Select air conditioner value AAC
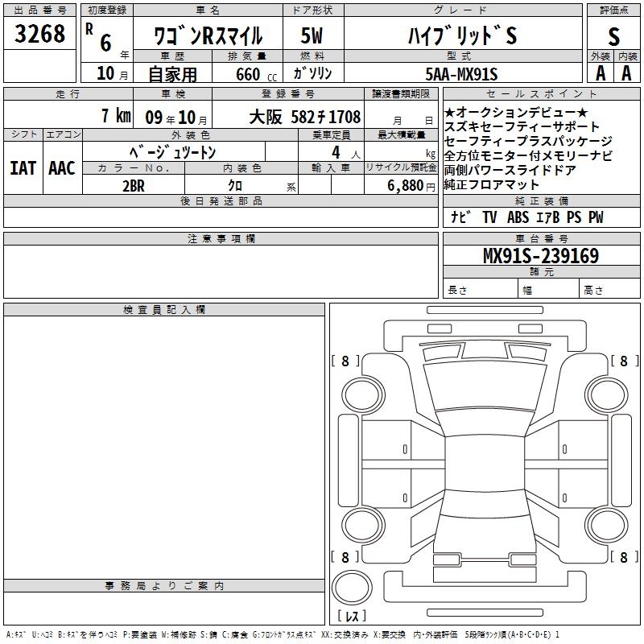This screenshot has height=644, width=644. click(62, 168)
